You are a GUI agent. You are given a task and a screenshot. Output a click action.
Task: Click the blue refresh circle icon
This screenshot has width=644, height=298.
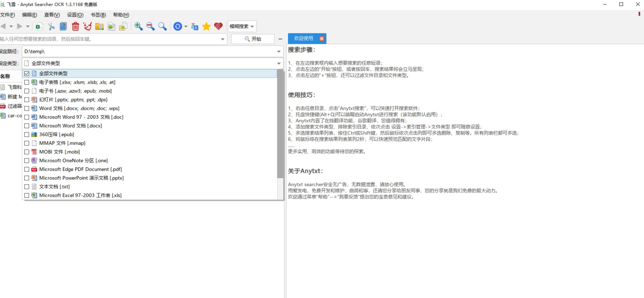tap(177, 26)
